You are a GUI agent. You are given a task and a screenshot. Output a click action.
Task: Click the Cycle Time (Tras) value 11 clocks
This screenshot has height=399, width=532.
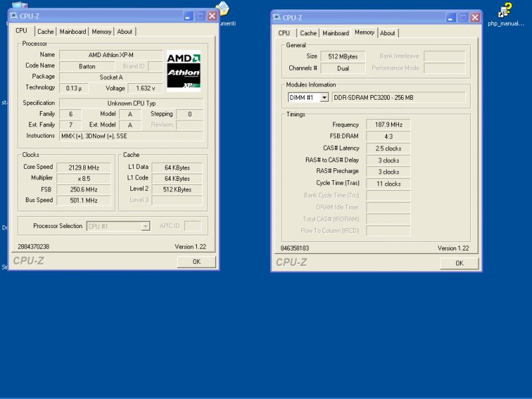coord(388,184)
